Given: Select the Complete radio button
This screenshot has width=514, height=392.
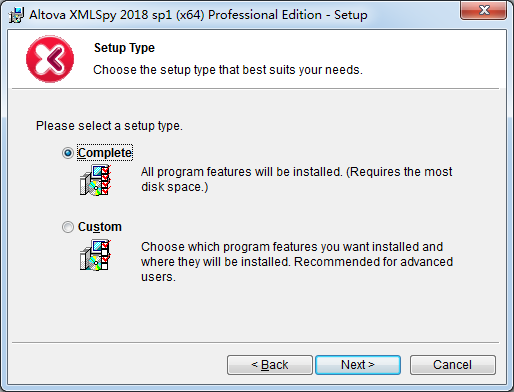Looking at the screenshot, I should pos(68,153).
